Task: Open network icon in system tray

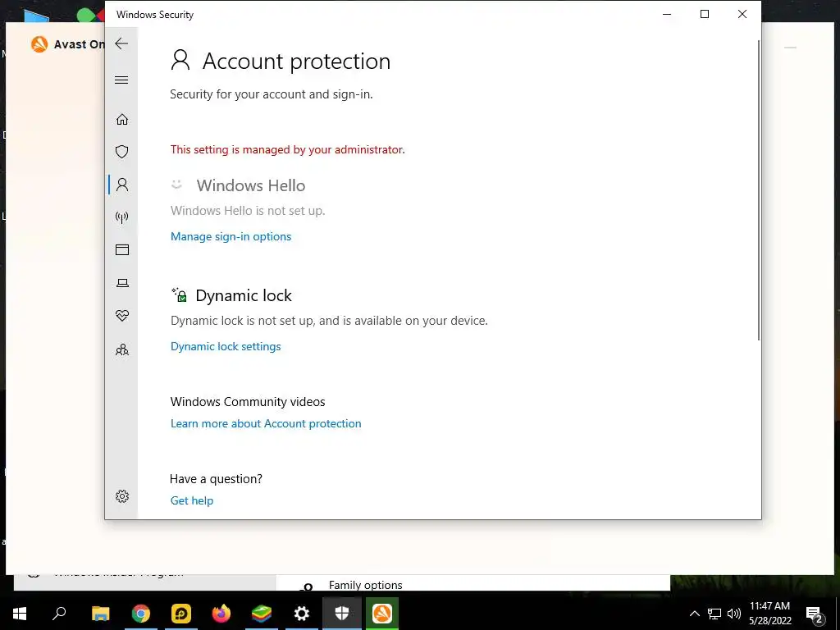Action: pyautogui.click(x=714, y=614)
